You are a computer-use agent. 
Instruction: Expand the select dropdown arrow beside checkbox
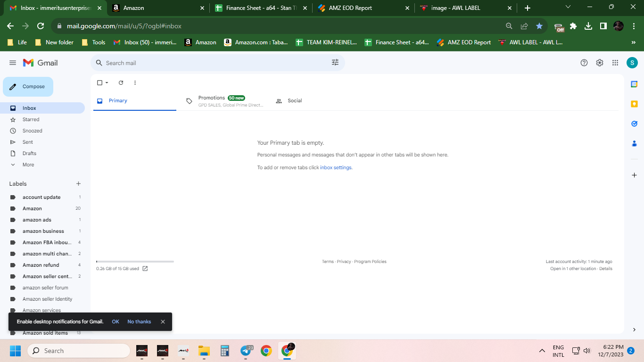coord(107,82)
